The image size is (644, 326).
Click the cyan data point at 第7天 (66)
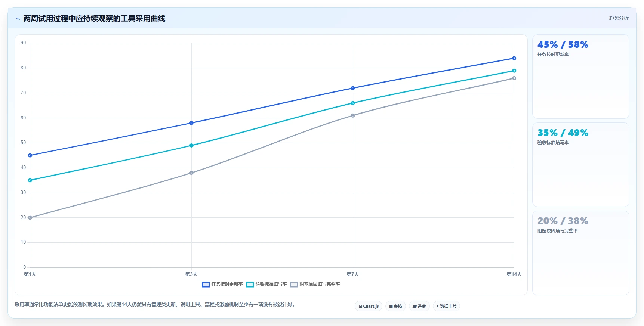pyautogui.click(x=353, y=103)
